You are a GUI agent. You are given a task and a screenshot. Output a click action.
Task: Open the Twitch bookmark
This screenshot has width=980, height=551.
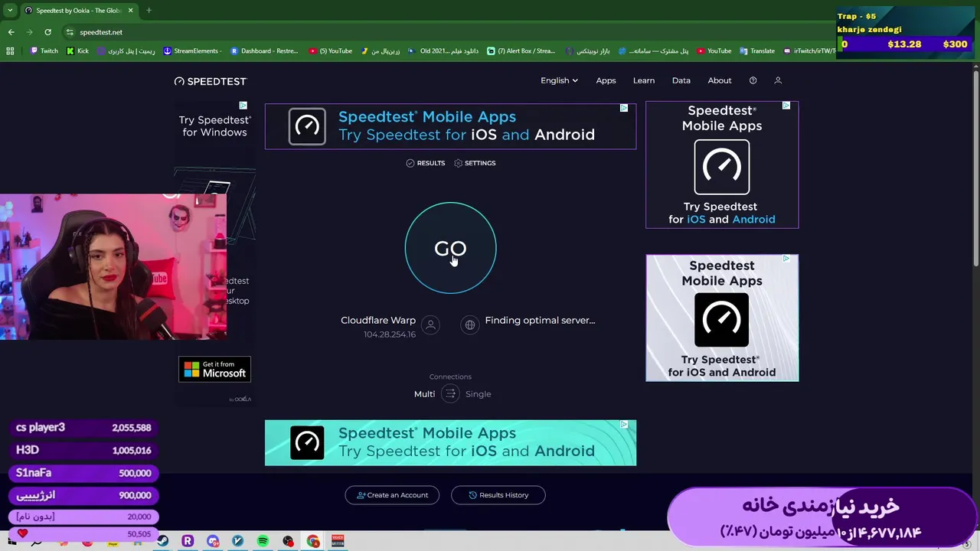(44, 51)
